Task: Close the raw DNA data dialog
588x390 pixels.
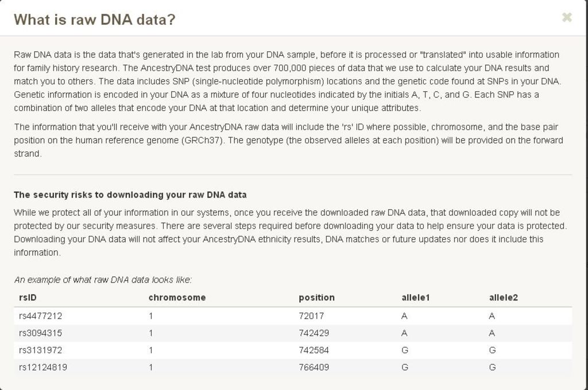Action: [567, 17]
